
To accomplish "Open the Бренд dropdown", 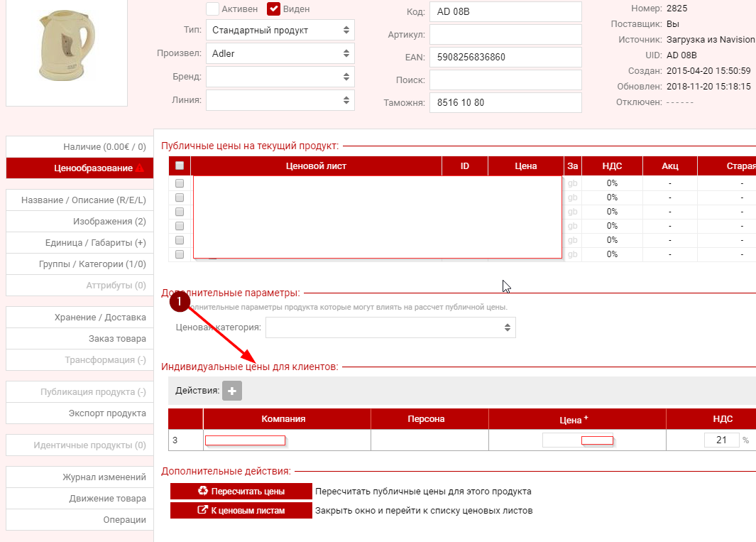I will 280,76.
